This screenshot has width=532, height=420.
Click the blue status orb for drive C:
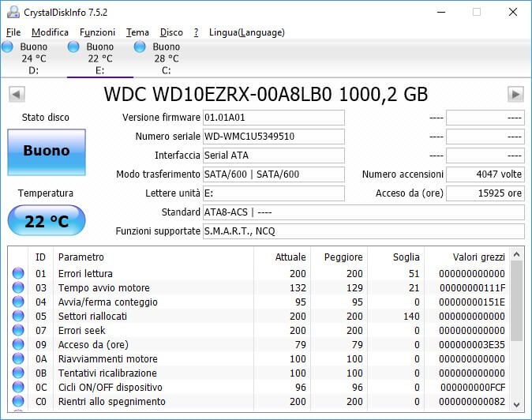(140, 47)
